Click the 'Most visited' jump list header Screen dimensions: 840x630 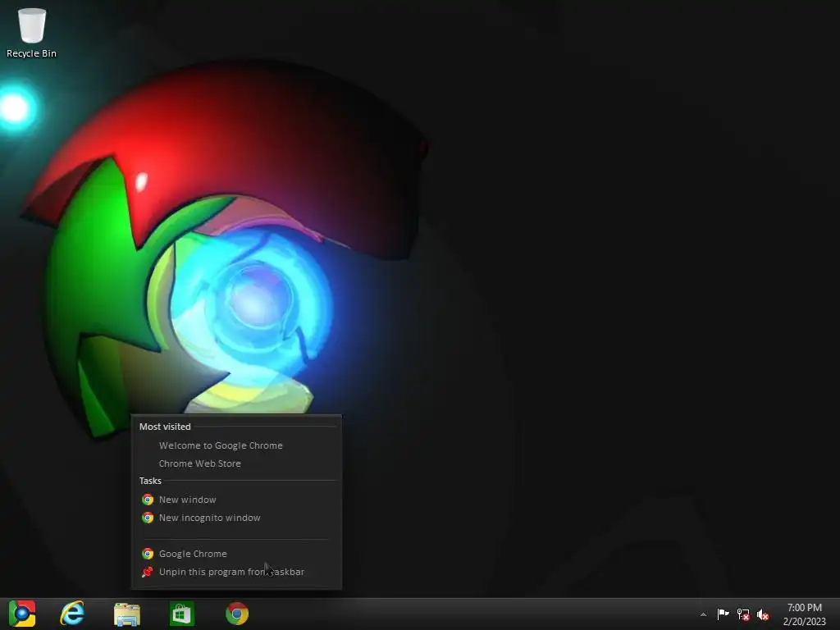click(x=165, y=427)
